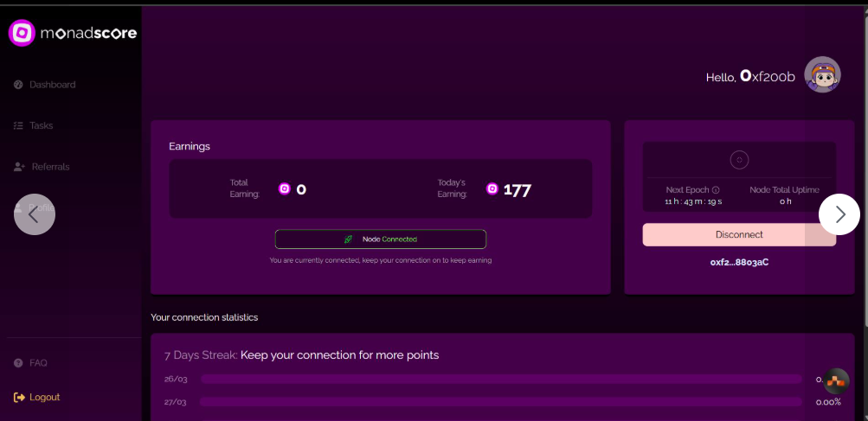This screenshot has height=421, width=868.
Task: Click the Node Total Uptime value 0 h
Action: [785, 201]
